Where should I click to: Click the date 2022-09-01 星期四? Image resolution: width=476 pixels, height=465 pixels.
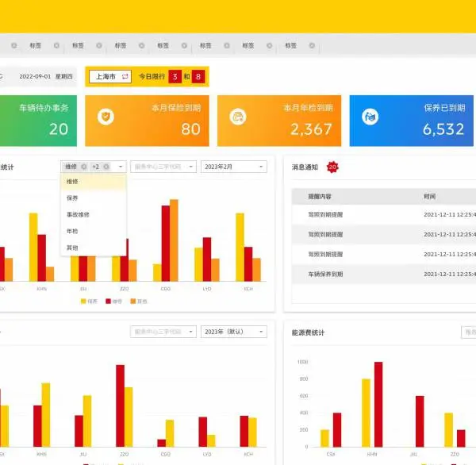coord(46,76)
